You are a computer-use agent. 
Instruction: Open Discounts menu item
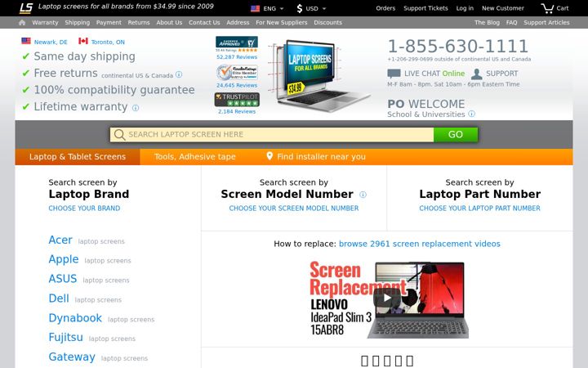pyautogui.click(x=327, y=23)
